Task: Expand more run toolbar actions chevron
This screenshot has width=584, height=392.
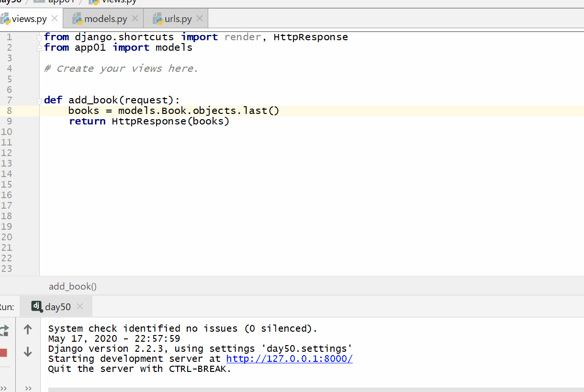Action: (4, 388)
